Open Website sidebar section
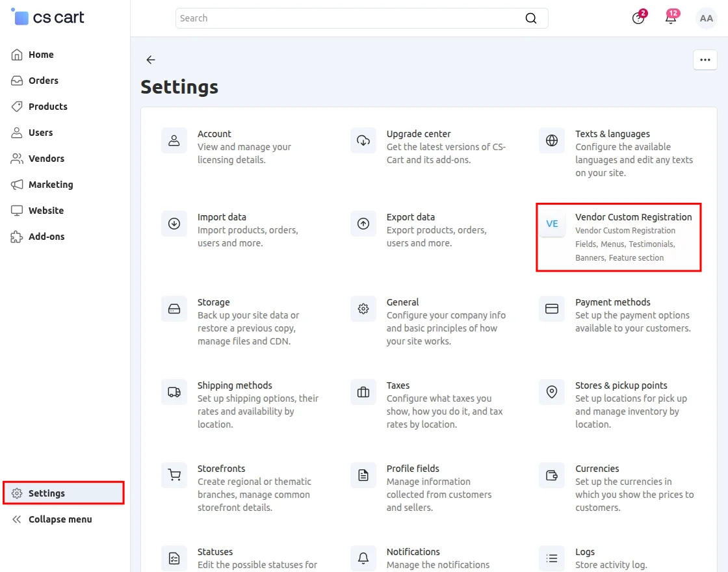 46,211
